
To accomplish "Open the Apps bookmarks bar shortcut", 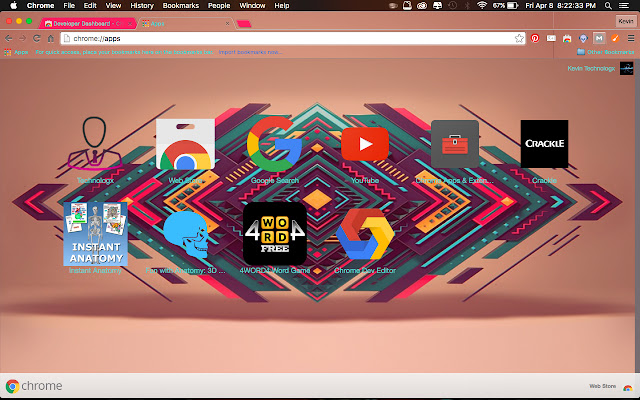I will click(16, 52).
